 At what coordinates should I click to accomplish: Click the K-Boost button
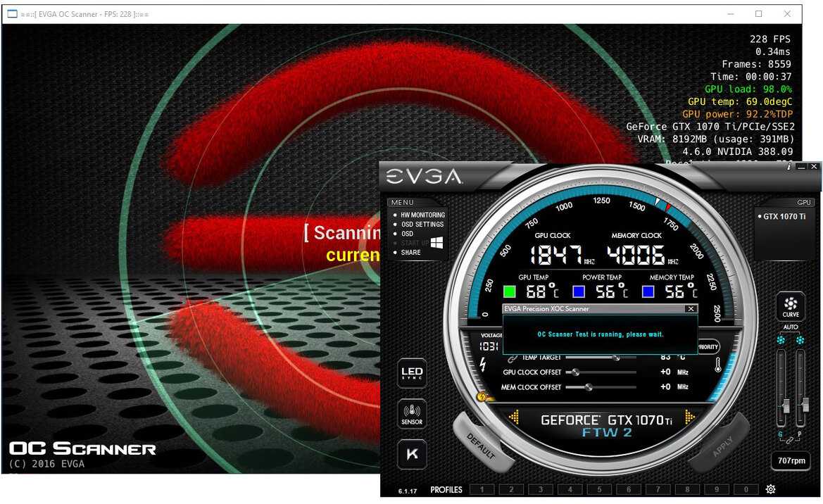click(x=412, y=454)
